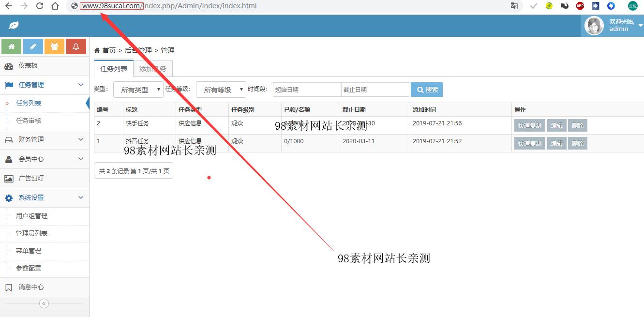Open the 所有类型 type dropdown
Viewport: 644px width, 317px height.
(138, 90)
